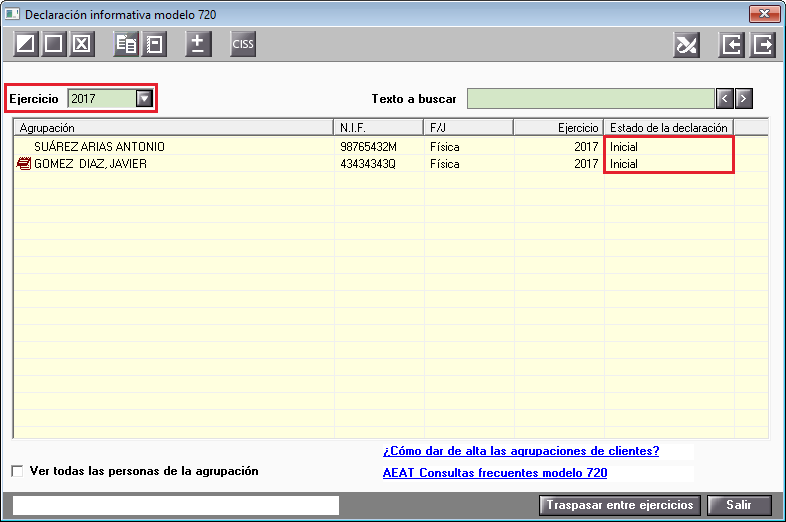This screenshot has height=522, width=786.
Task: Open AEAT Consultas frecuentes modelo 720 link
Action: tap(495, 473)
